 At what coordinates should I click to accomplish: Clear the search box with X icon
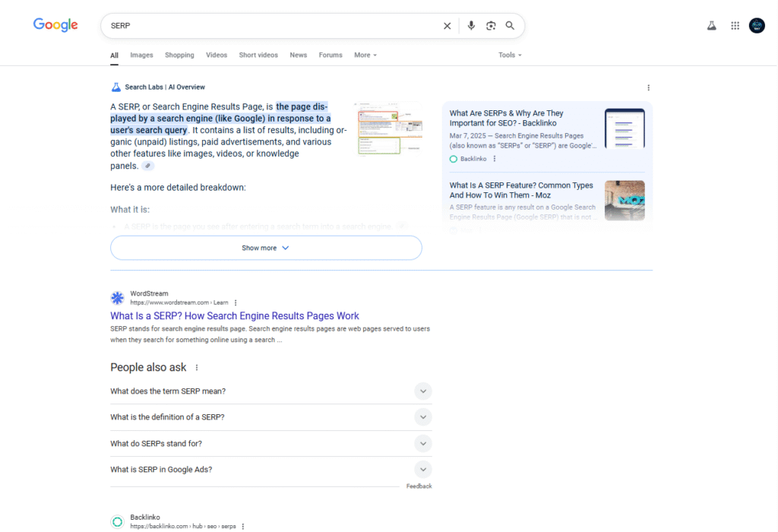coord(447,26)
